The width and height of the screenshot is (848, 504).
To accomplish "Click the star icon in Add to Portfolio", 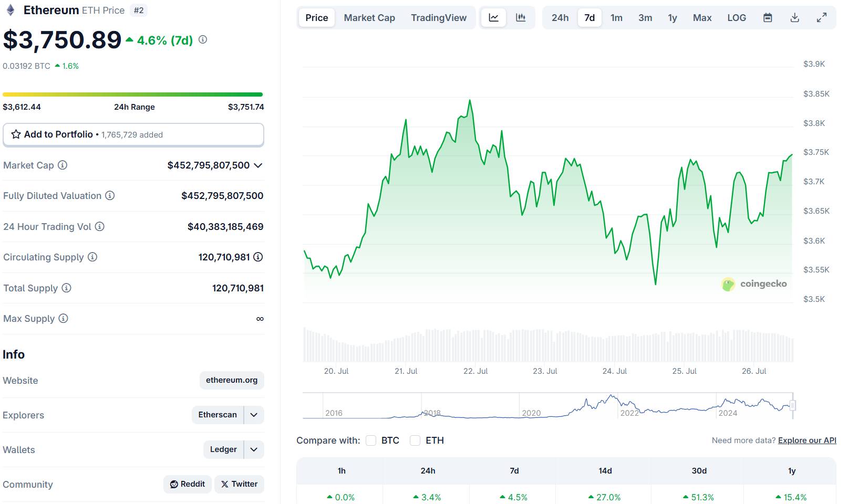I will (16, 134).
